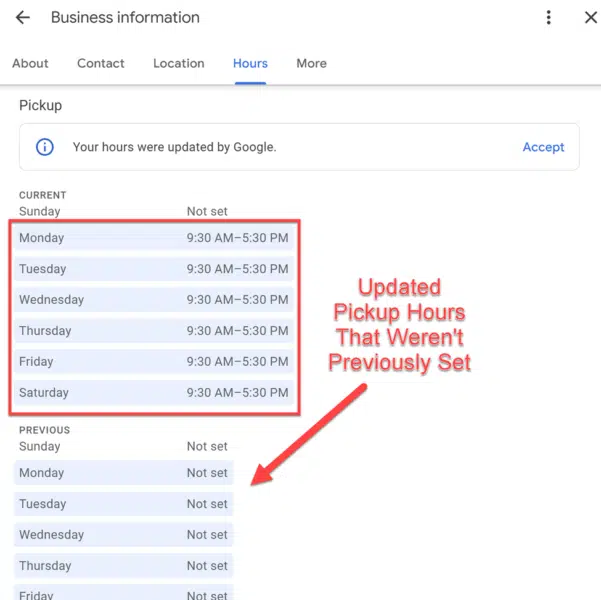Click previous Wednesday Not set row
Viewport: 601px width, 600px height.
click(124, 535)
